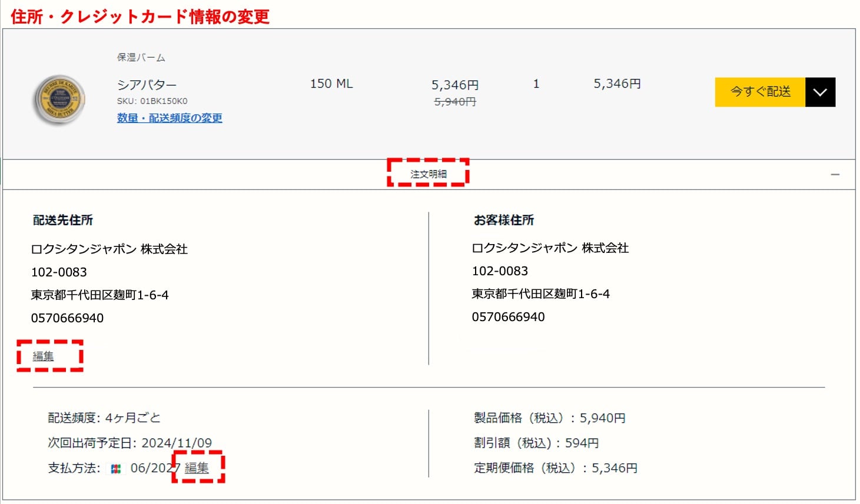Click the JCB card icon in 支払方法
This screenshot has width=860, height=504.
[116, 469]
